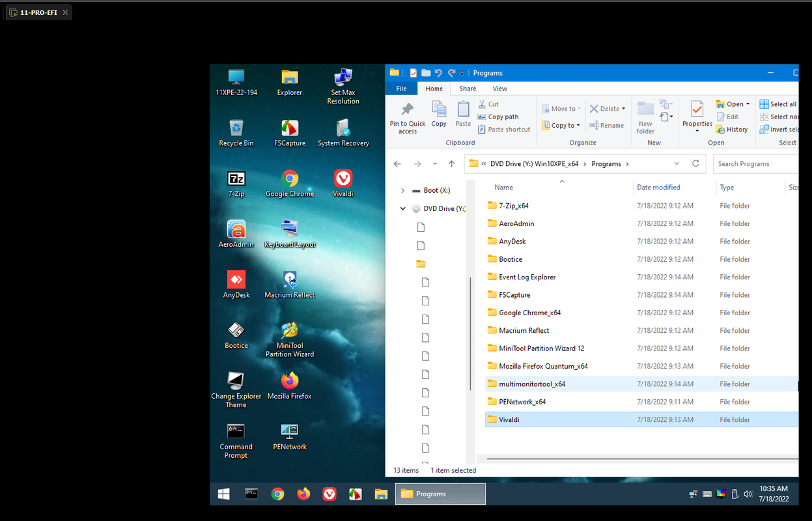
Task: Click Select all in the ribbon
Action: pyautogui.click(x=778, y=104)
